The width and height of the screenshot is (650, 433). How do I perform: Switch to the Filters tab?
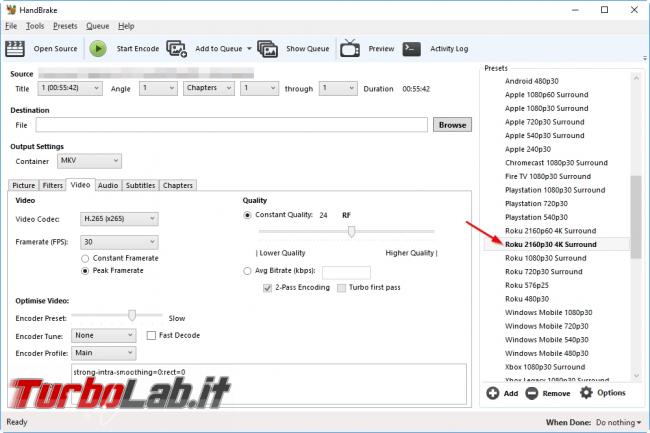(53, 185)
